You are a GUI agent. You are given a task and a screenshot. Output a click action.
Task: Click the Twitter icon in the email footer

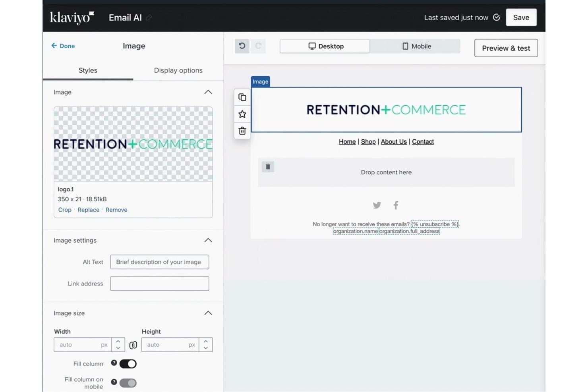tap(377, 205)
